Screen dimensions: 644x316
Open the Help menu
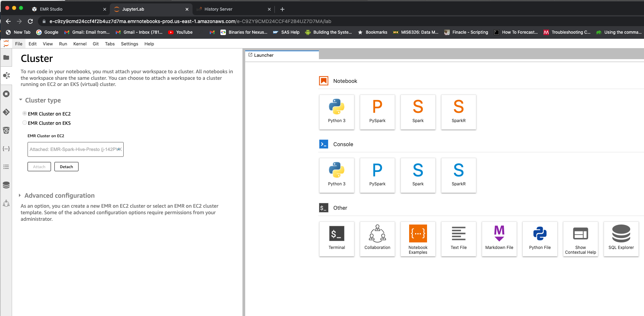[x=149, y=44]
